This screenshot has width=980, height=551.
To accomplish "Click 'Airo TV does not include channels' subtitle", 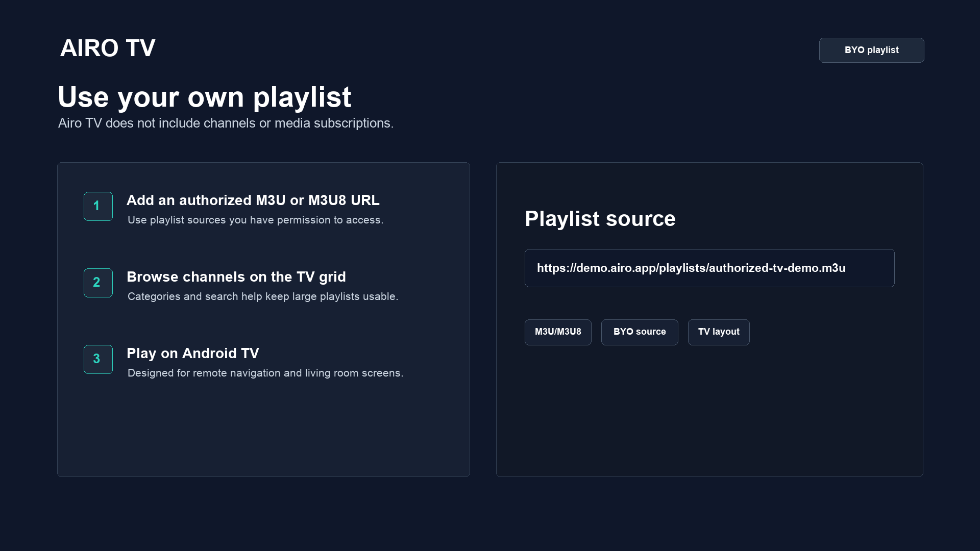I will click(226, 123).
